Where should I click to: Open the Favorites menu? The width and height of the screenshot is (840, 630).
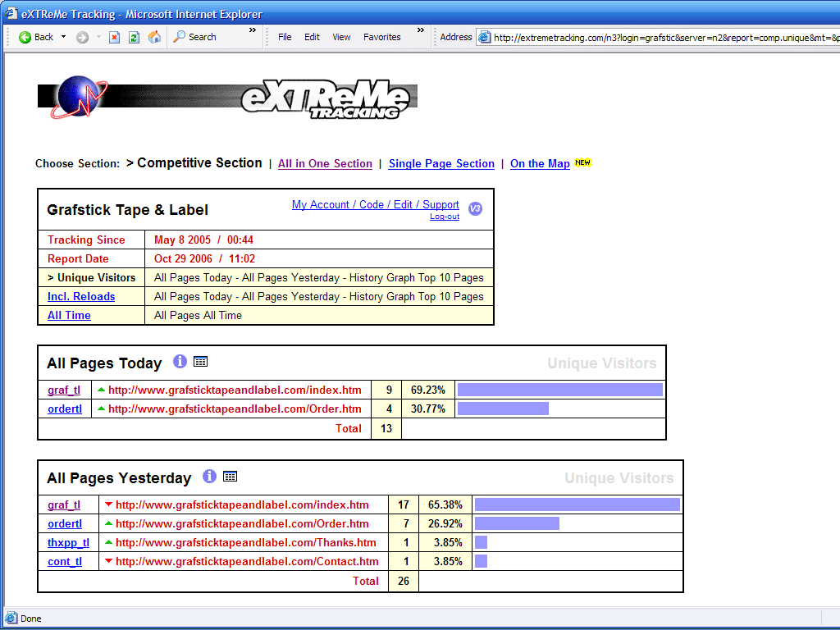pyautogui.click(x=381, y=37)
